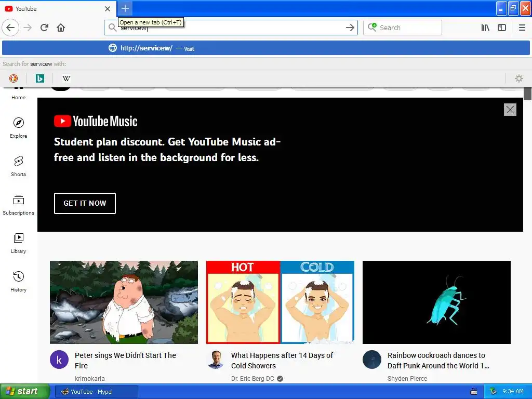This screenshot has width=532, height=399.
Task: Toggle the browser sidebar icon
Action: pos(502,28)
